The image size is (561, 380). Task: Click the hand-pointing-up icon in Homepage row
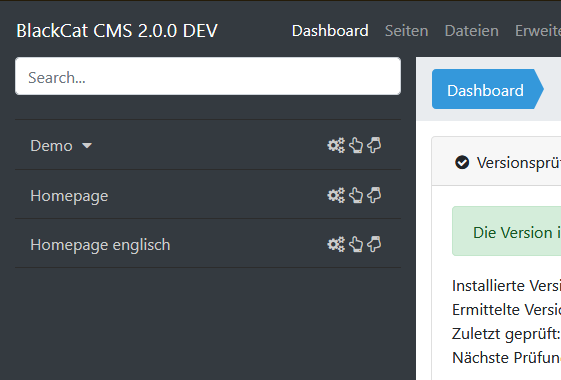[356, 195]
